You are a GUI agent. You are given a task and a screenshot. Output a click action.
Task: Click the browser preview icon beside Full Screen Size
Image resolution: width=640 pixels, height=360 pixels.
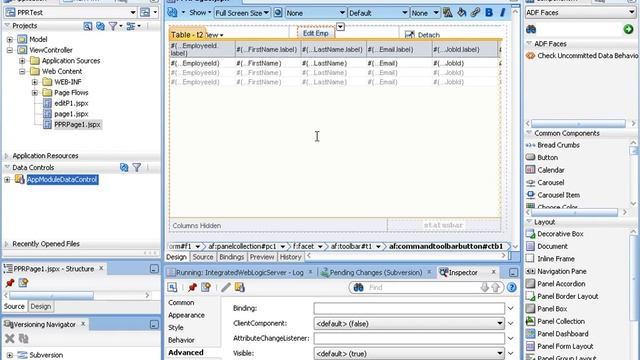click(278, 13)
